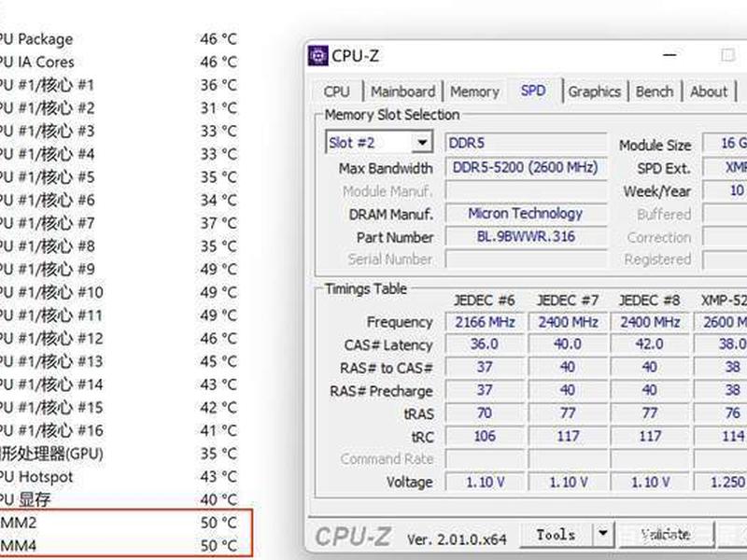Click the empty Serial Number field

[x=526, y=259]
